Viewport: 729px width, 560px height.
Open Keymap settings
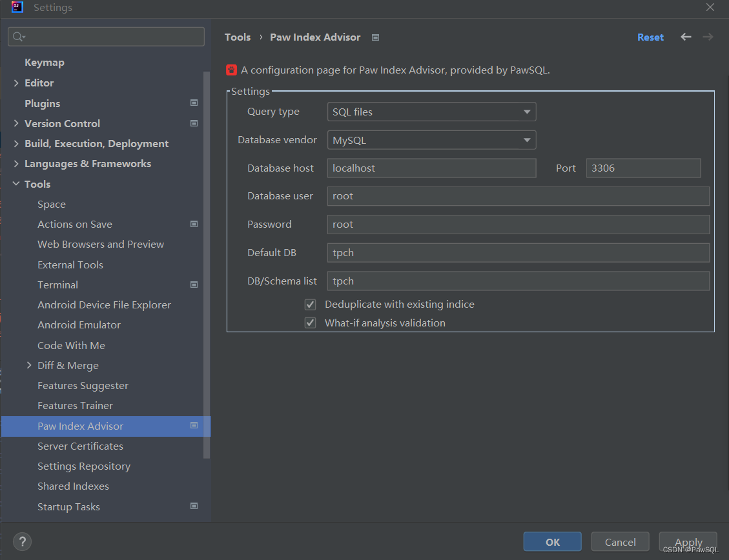click(45, 63)
